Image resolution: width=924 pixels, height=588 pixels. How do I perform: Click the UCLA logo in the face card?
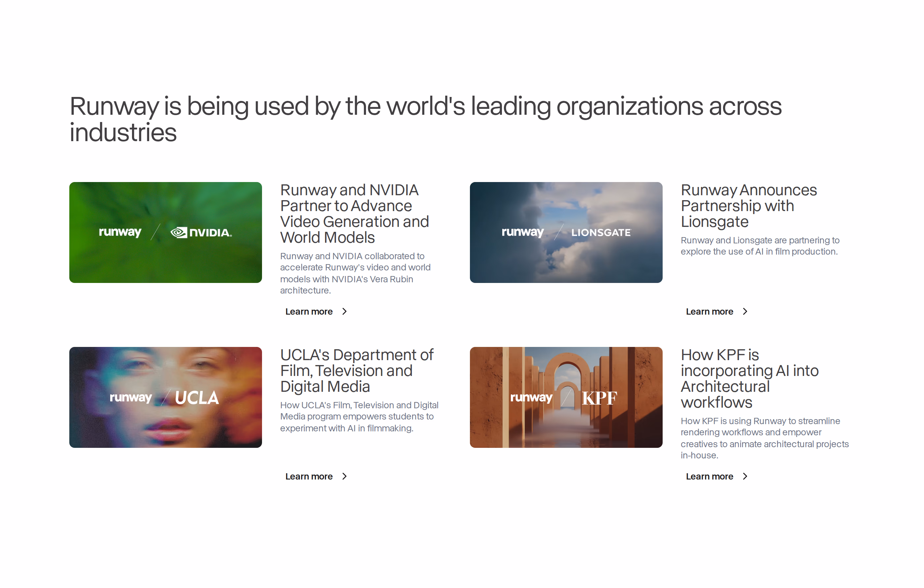[197, 397]
